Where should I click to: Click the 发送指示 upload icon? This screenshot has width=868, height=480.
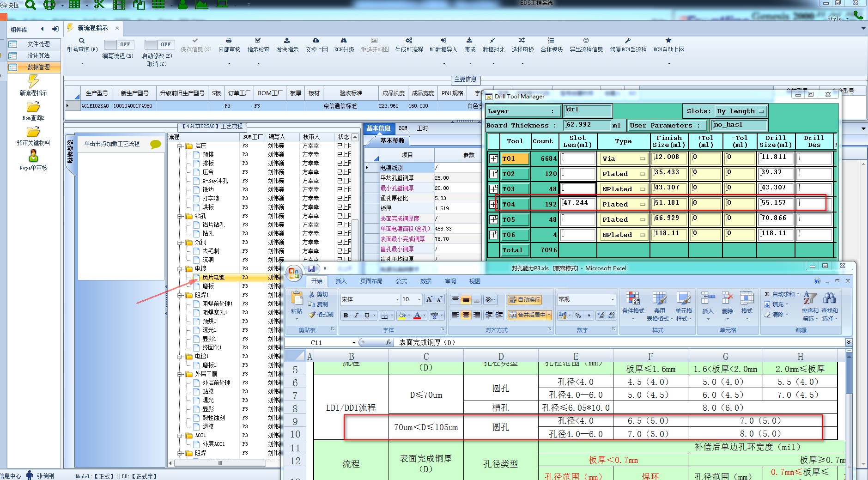[x=287, y=41]
